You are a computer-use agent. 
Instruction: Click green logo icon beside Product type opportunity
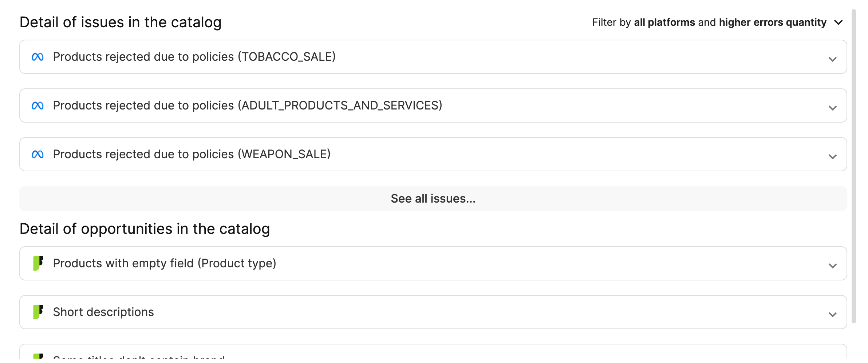(x=38, y=263)
